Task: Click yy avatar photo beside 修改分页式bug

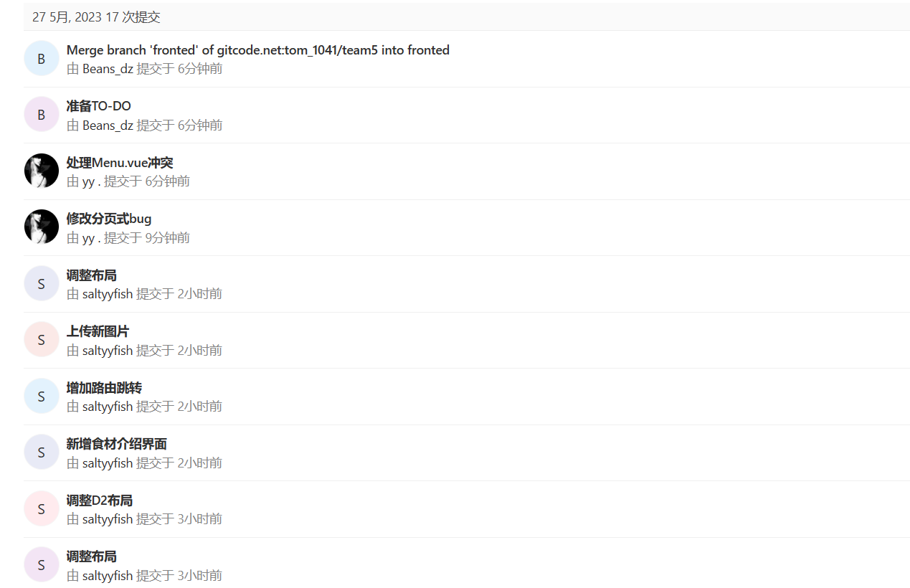Action: [x=41, y=227]
